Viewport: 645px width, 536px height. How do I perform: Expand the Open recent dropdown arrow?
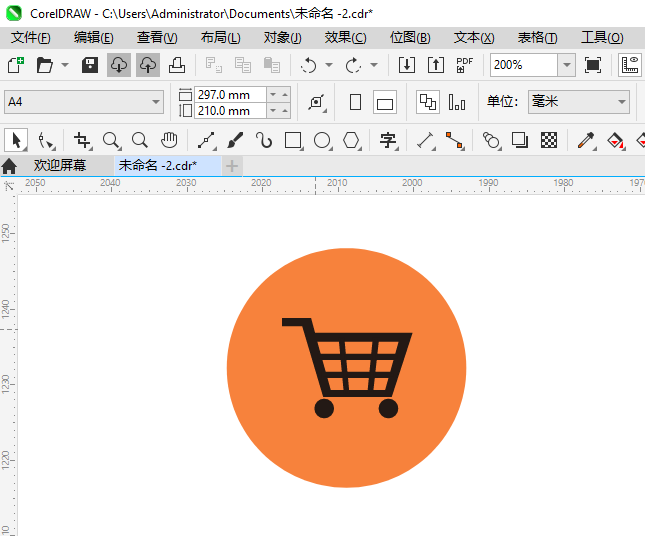[65, 65]
